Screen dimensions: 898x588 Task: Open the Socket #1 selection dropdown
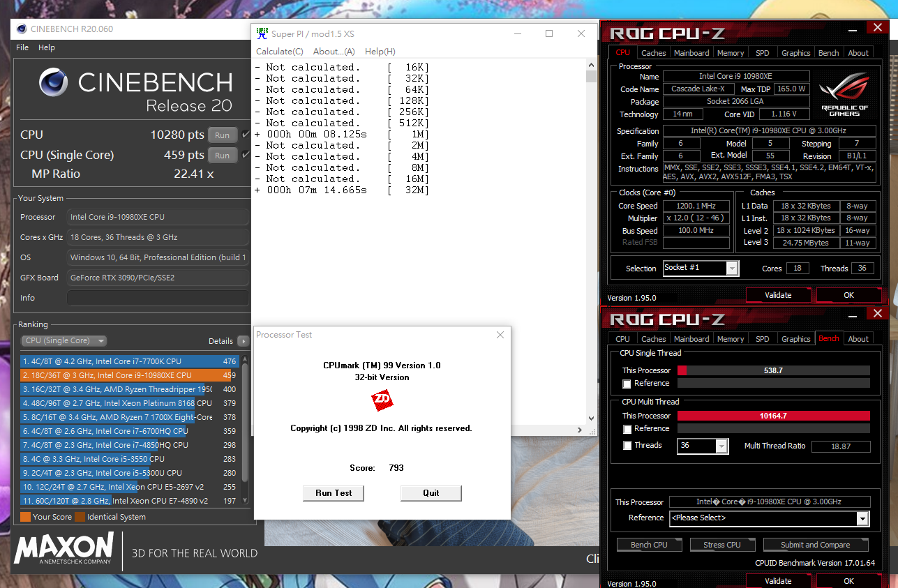tap(701, 268)
